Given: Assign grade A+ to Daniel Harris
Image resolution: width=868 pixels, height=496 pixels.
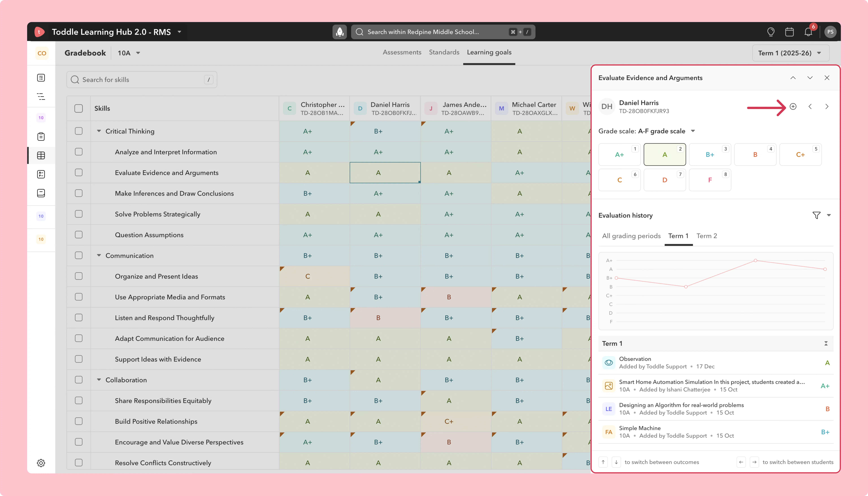Looking at the screenshot, I should point(619,154).
